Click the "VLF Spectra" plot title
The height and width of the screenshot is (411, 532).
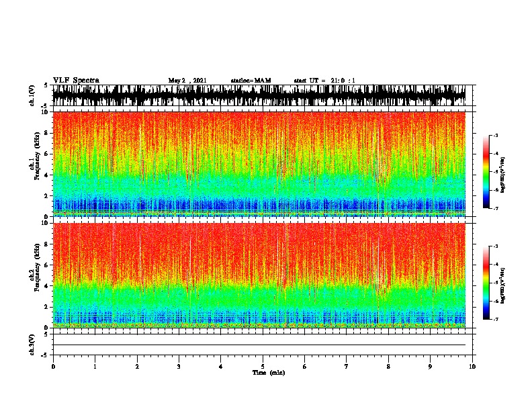pos(76,81)
